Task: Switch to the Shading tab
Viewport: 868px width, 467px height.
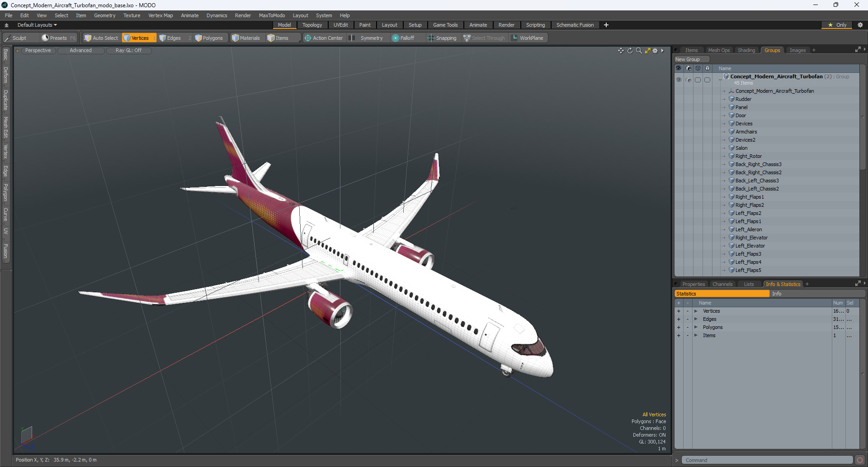Action: pos(746,50)
